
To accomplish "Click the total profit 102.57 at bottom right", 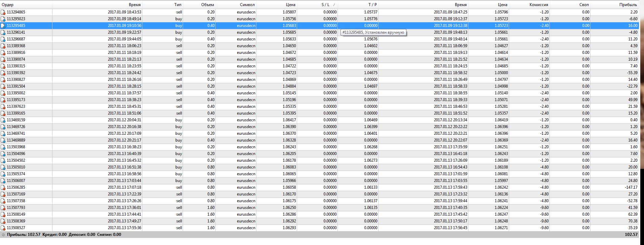I will click(631, 235).
